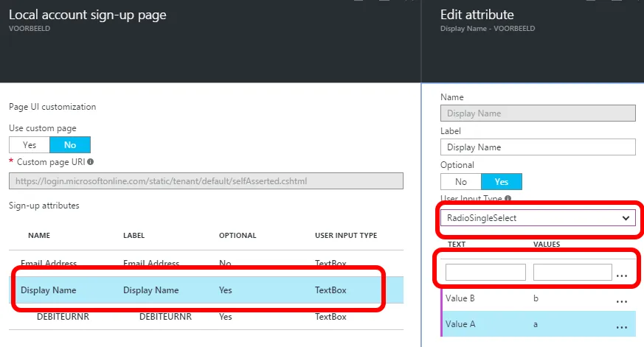Set Use custom page to No
The width and height of the screenshot is (644, 347).
pyautogui.click(x=70, y=145)
